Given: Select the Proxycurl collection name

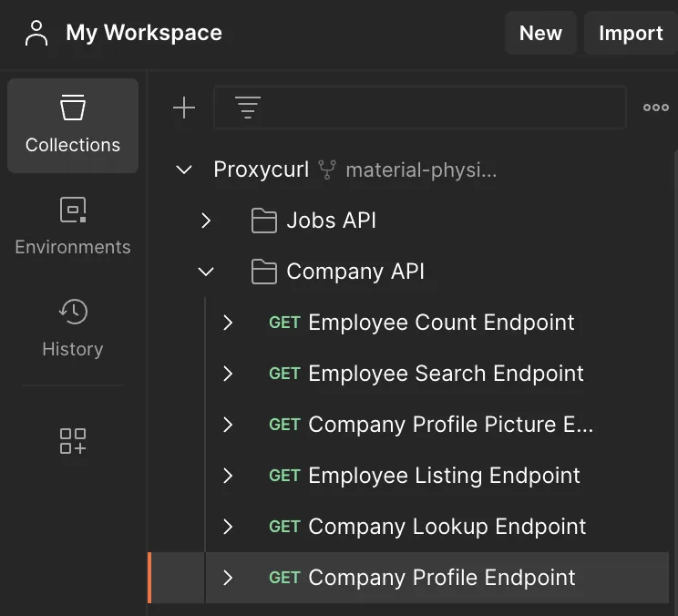Looking at the screenshot, I should point(262,169).
